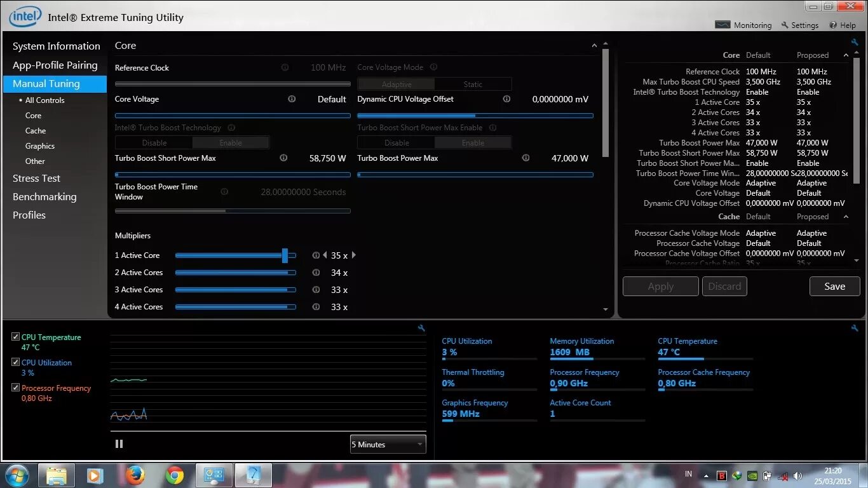Enable Turbo Boost Short Power Max

pos(473,143)
